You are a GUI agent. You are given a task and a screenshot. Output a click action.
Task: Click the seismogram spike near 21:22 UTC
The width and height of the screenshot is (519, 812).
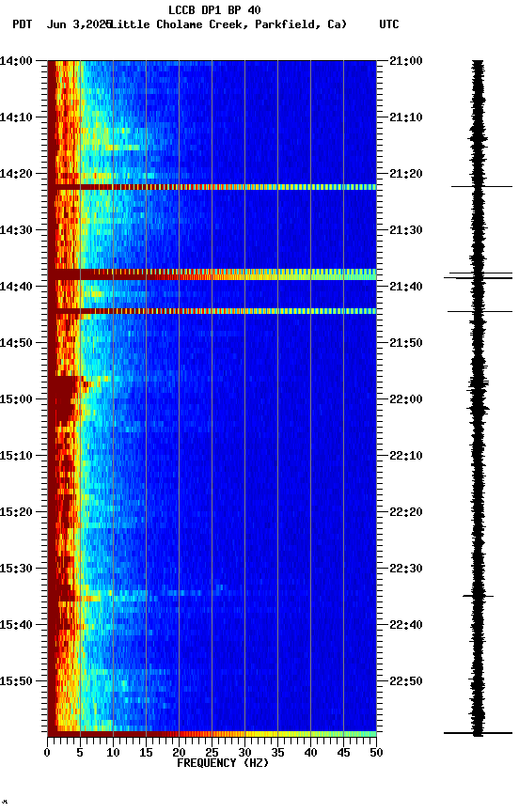(x=481, y=186)
